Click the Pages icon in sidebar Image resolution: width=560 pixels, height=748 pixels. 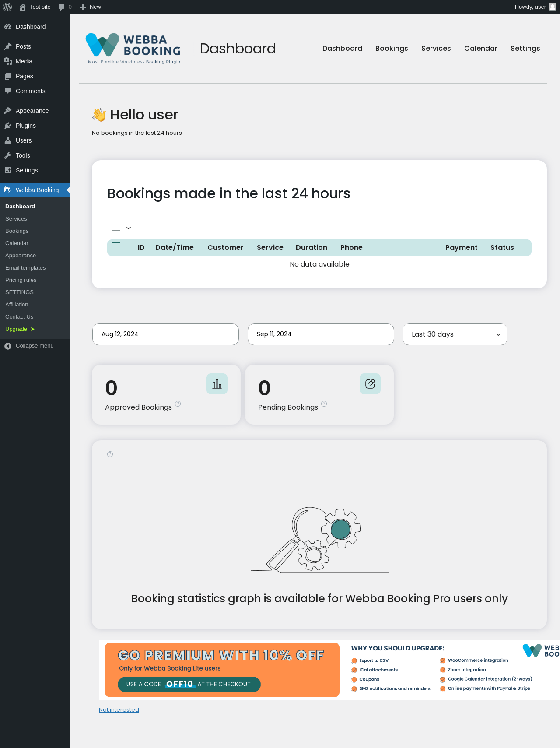pyautogui.click(x=8, y=76)
